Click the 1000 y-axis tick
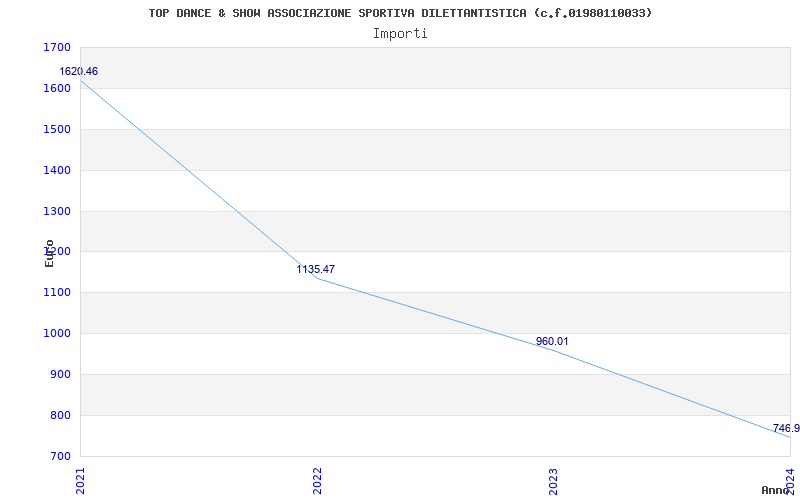The image size is (800, 500). tap(57, 334)
